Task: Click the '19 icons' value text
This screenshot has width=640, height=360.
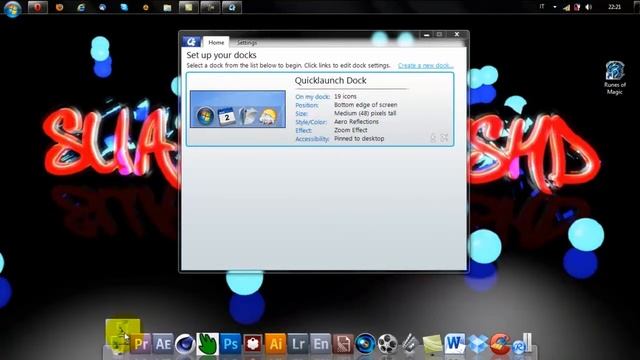Action: click(345, 96)
